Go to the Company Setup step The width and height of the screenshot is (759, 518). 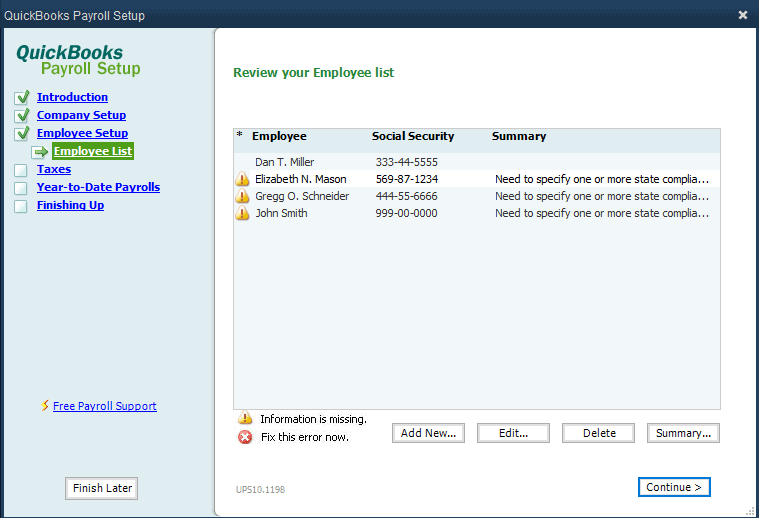tap(81, 115)
